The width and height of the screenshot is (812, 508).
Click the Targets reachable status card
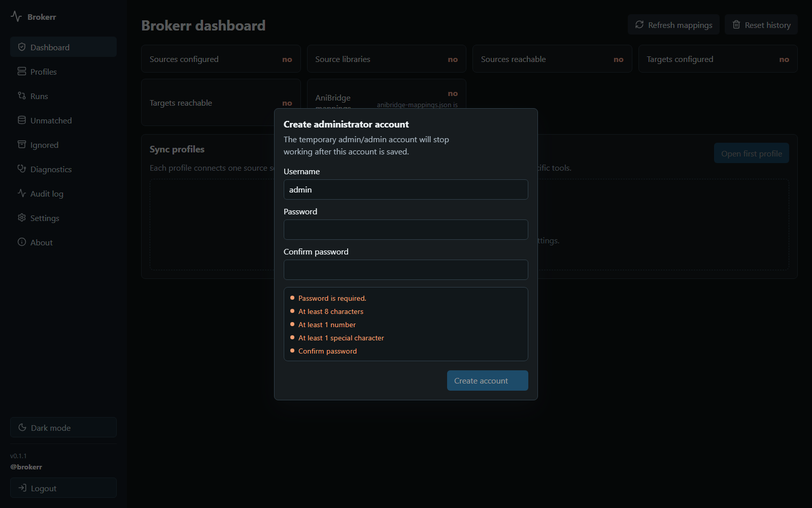(x=221, y=102)
